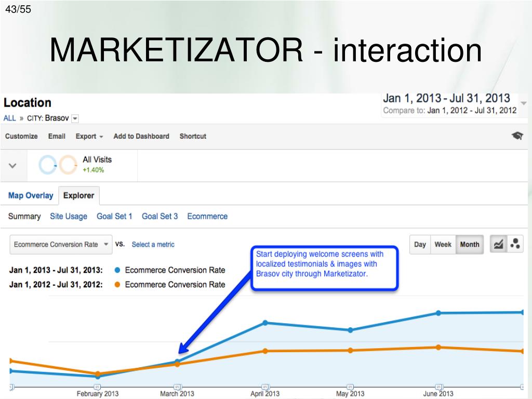Click the Location report heading
This screenshot has width=532, height=399.
click(x=28, y=102)
